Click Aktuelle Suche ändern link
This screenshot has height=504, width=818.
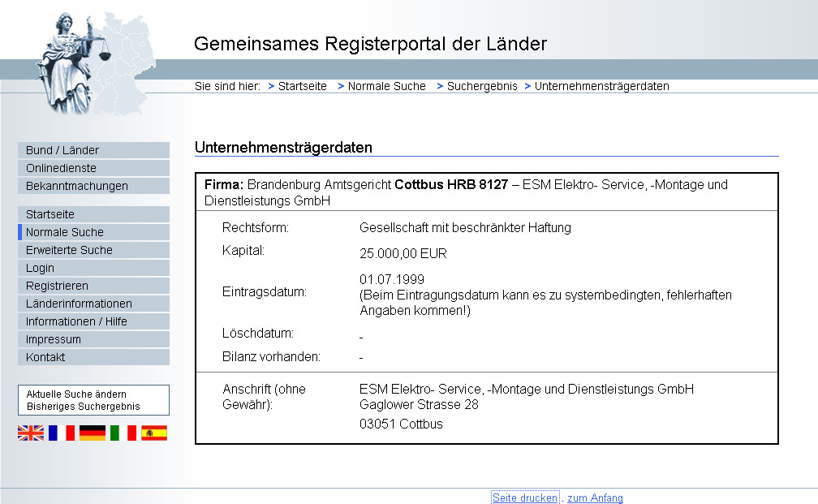pyautogui.click(x=76, y=394)
